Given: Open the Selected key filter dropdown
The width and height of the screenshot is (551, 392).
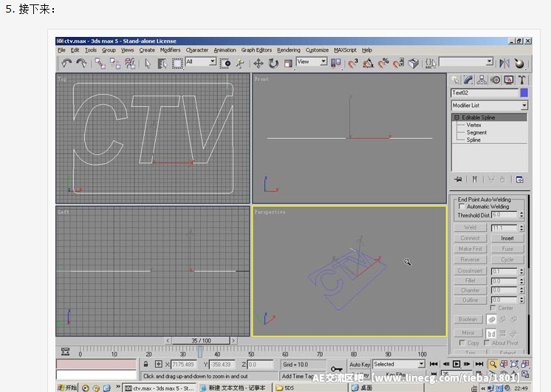Looking at the screenshot, I should 421,364.
